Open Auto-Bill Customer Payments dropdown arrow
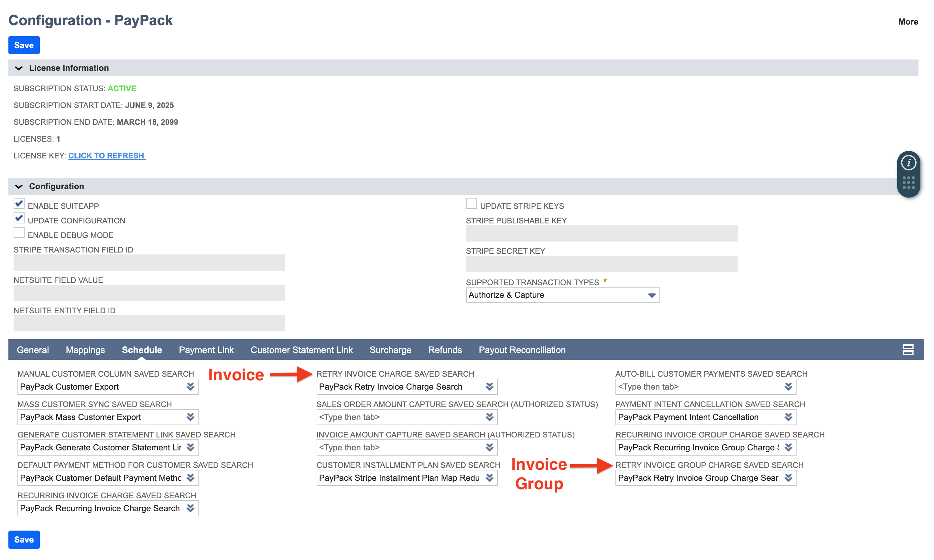Viewport: 934px width, 560px height. [x=788, y=386]
